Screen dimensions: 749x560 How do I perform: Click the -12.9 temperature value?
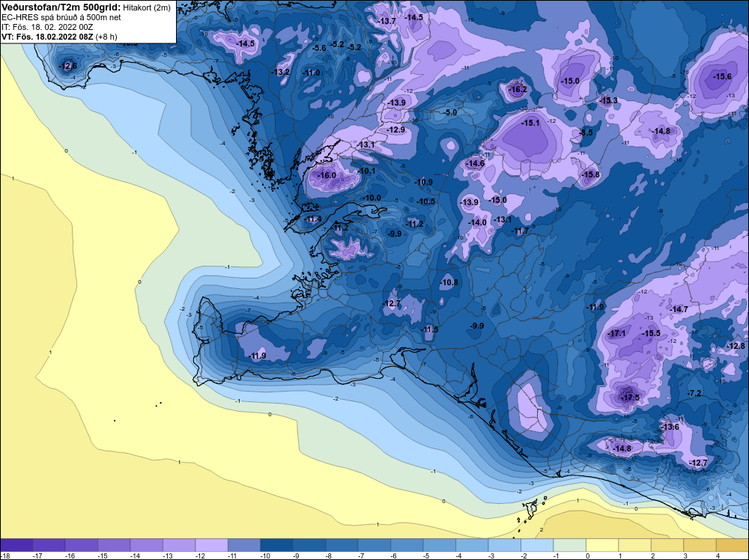[395, 130]
